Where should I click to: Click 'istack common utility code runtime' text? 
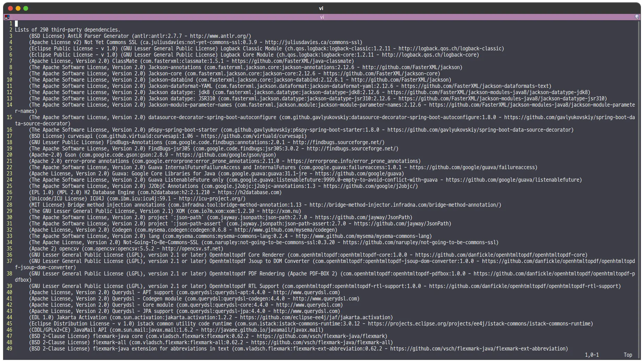185,324
